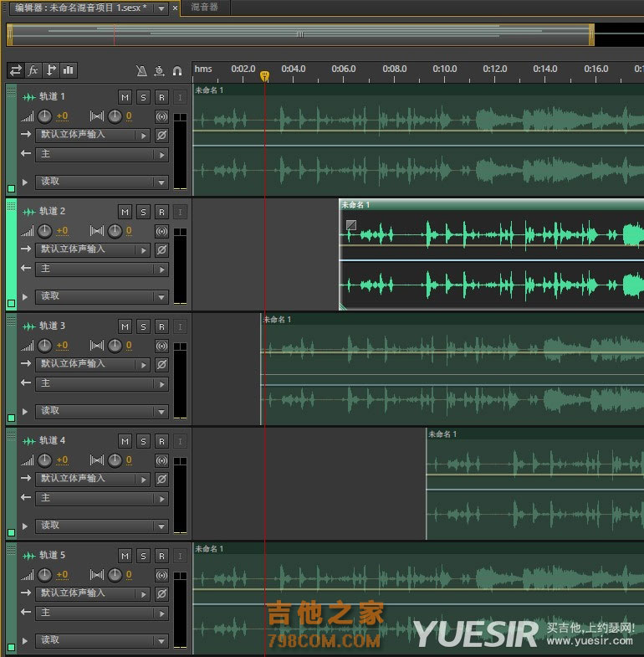Click 轨道 5 polarity reverse icon

[x=161, y=593]
